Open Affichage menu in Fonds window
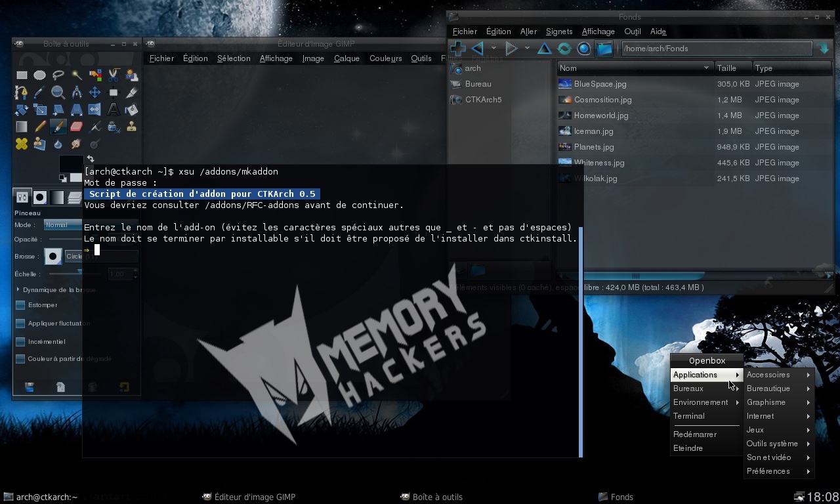 598,31
